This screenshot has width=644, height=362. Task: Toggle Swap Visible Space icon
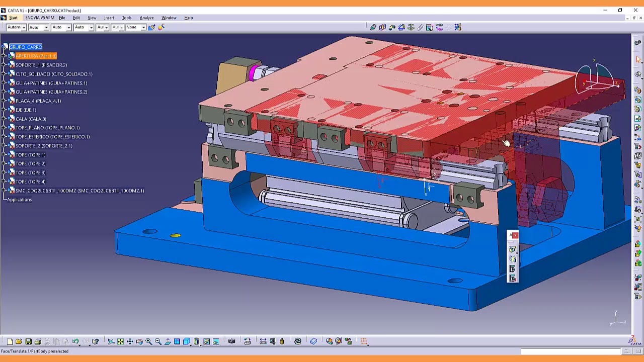[215, 341]
